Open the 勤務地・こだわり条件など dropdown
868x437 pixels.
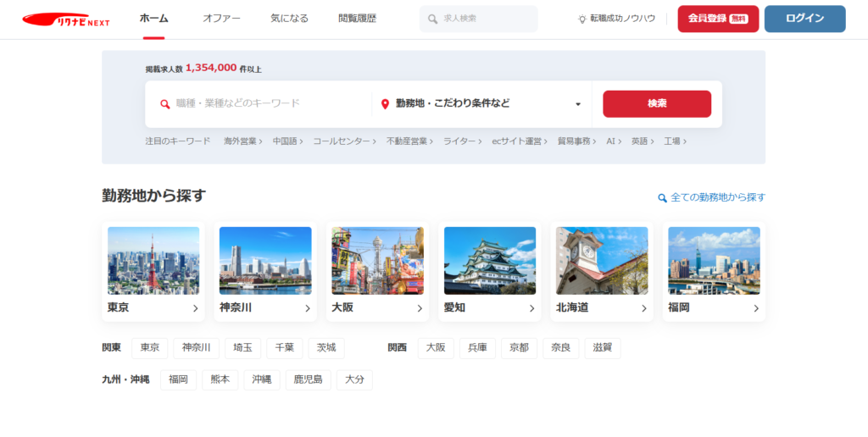pos(577,104)
